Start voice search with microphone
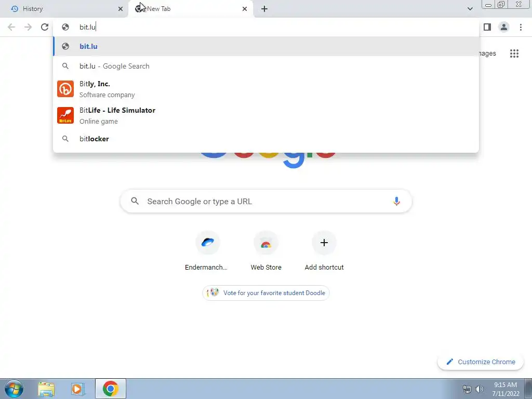This screenshot has height=399, width=532. pyautogui.click(x=396, y=201)
